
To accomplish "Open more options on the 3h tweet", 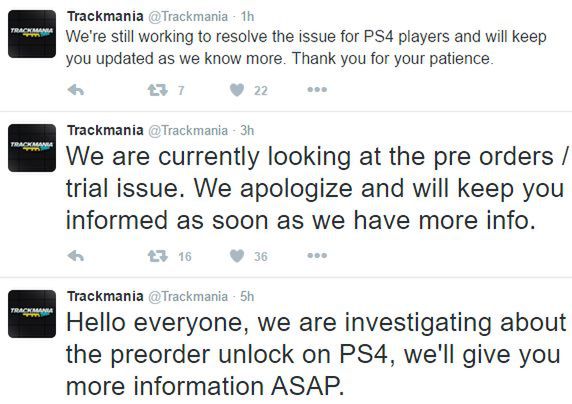I will [317, 255].
